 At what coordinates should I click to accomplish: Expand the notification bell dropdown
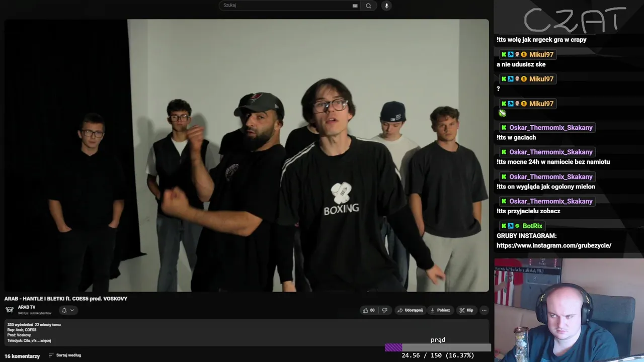67,310
